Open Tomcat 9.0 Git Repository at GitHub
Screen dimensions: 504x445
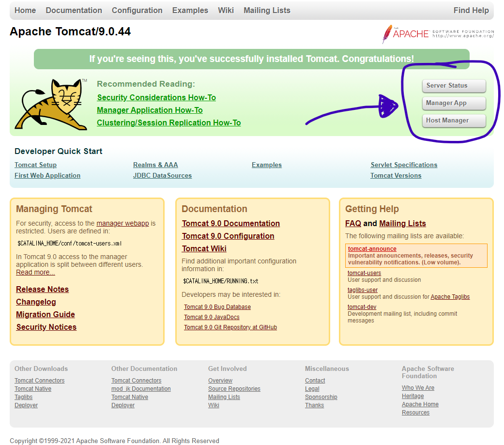click(x=230, y=327)
